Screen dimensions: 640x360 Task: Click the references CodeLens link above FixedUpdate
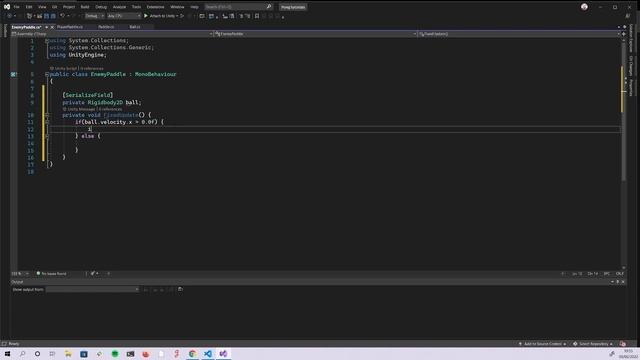coord(110,109)
